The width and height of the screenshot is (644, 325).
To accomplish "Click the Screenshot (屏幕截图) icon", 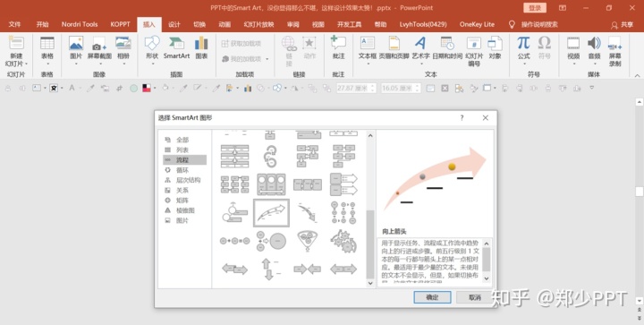I will coord(99,44).
